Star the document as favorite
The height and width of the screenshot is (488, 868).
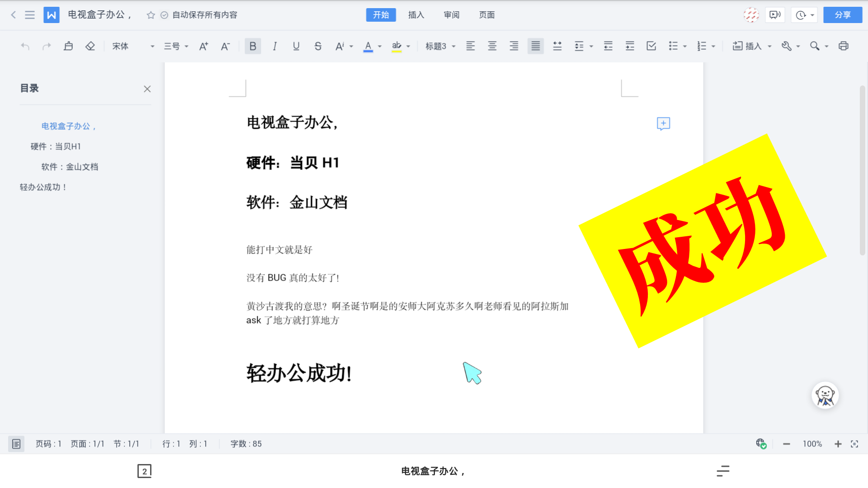151,15
